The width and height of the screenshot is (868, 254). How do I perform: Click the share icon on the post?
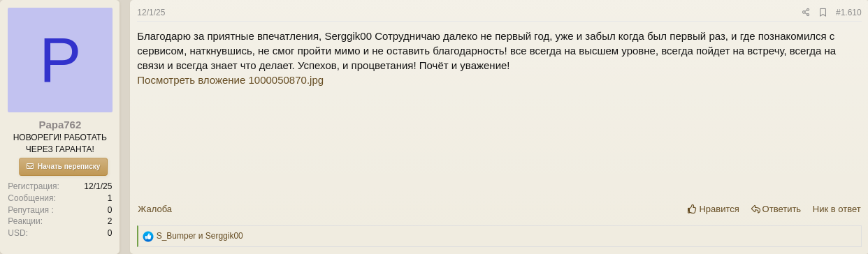tap(806, 13)
